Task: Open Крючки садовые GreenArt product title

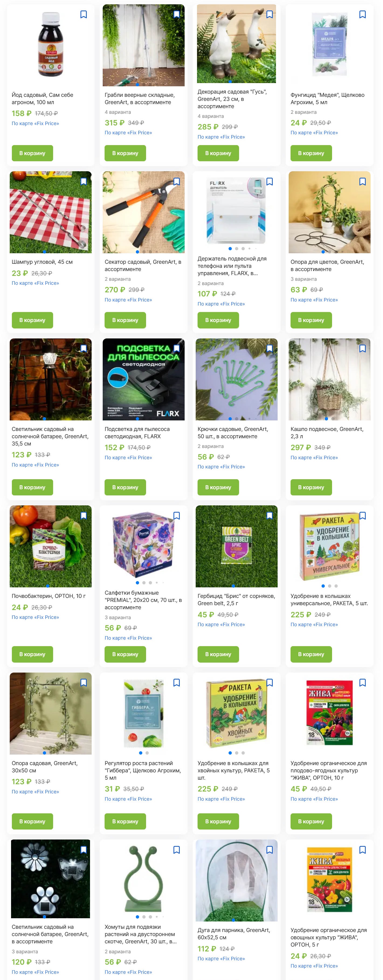Action: point(233,433)
